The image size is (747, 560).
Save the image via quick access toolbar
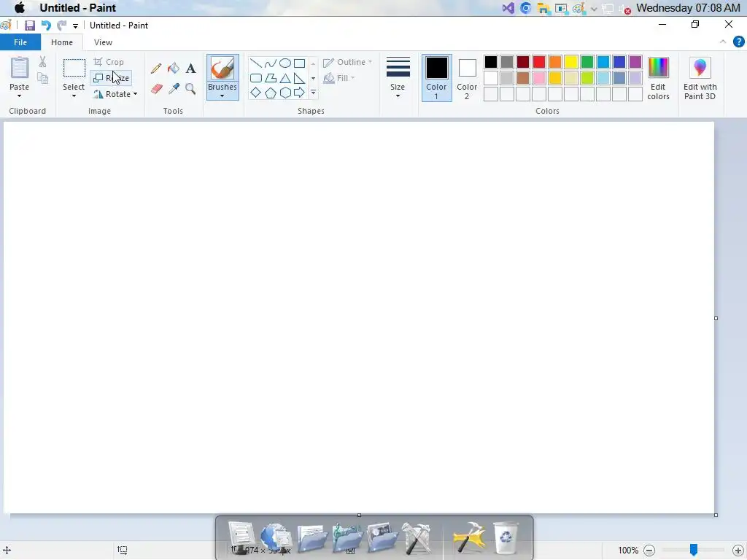(x=30, y=26)
